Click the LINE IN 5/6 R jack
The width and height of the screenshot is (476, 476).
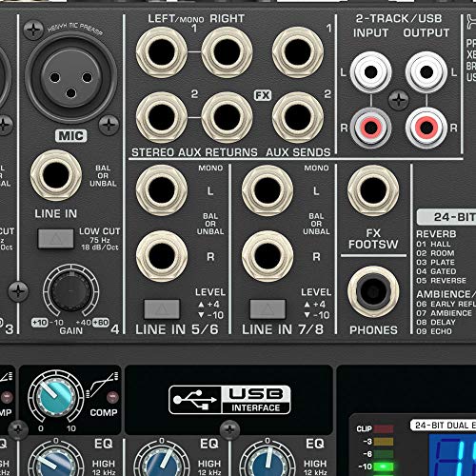(x=162, y=256)
